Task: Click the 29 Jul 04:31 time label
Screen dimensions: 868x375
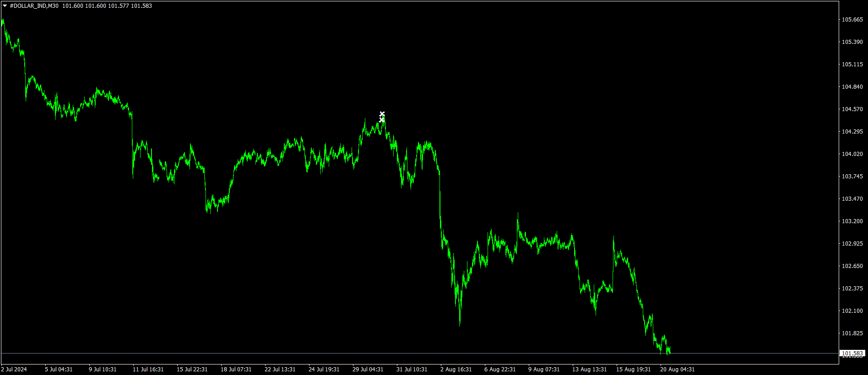Action: pos(368,370)
